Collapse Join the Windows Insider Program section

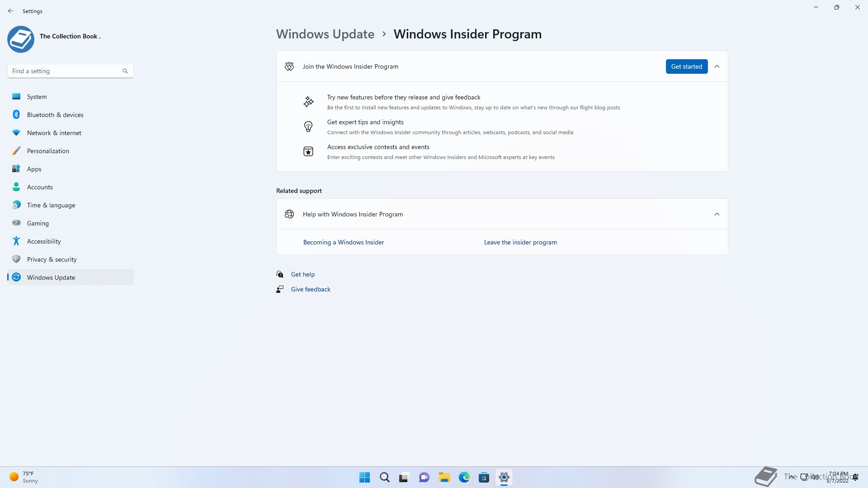(x=717, y=66)
